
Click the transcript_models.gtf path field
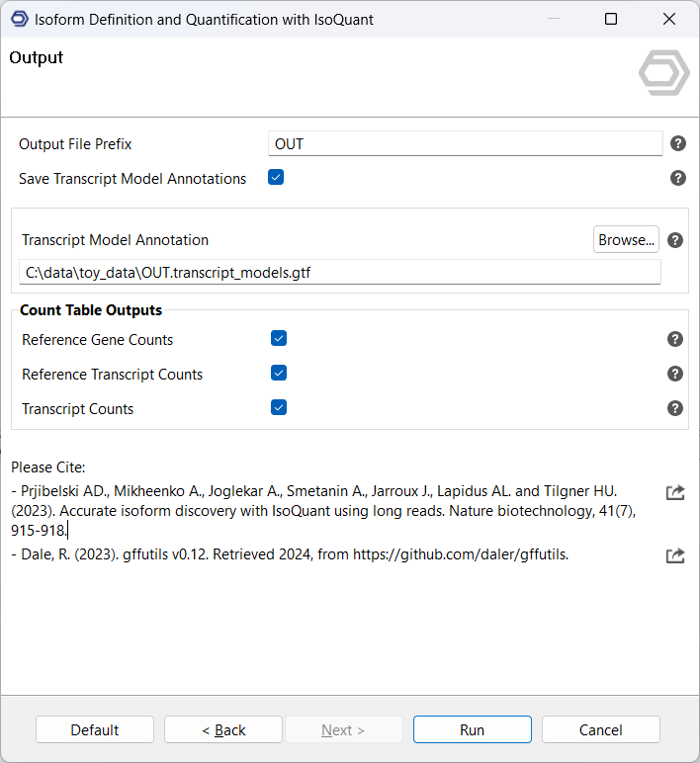tap(339, 272)
